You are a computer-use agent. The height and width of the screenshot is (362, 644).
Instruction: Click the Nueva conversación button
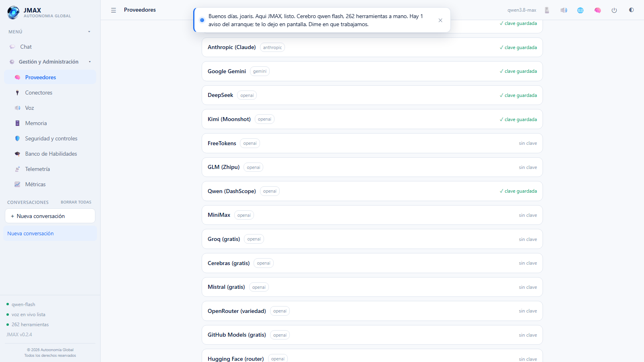pos(50,216)
